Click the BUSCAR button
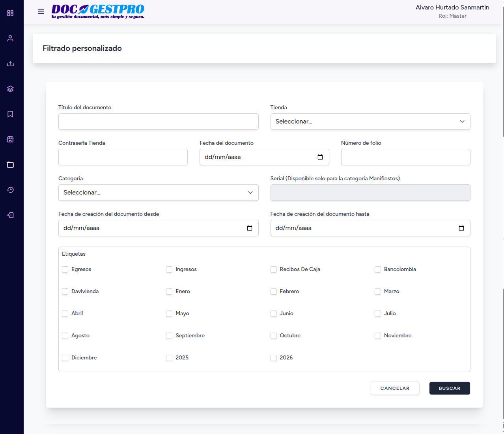The width and height of the screenshot is (504, 434). click(x=450, y=388)
